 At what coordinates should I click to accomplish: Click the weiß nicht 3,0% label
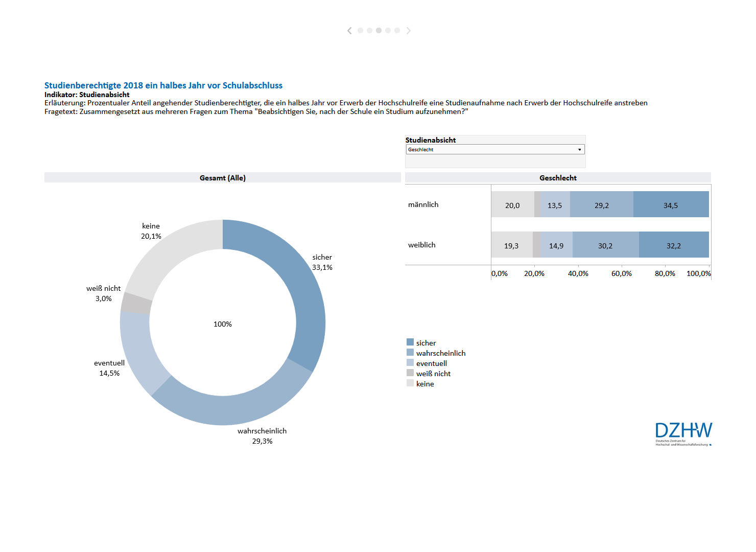pyautogui.click(x=104, y=293)
